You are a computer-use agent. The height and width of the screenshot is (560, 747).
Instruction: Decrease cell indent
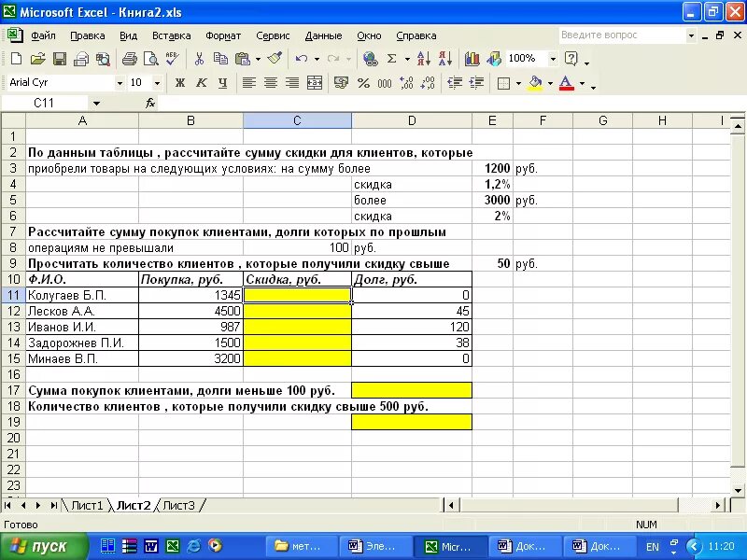coord(455,83)
